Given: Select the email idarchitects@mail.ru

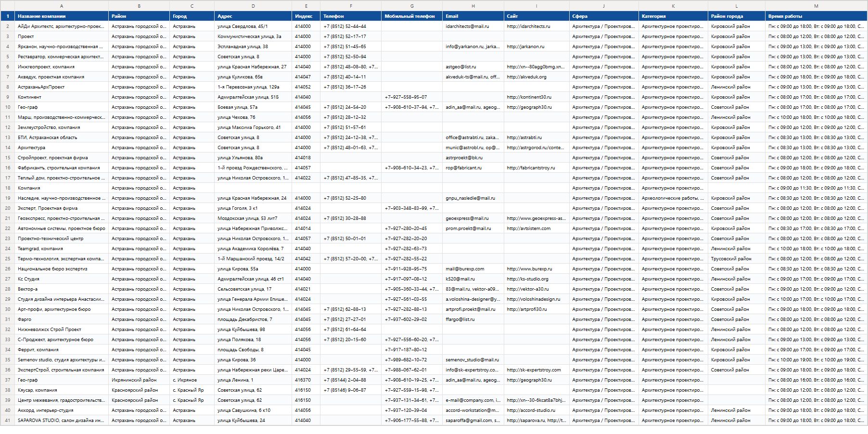Looking at the screenshot, I should pyautogui.click(x=473, y=26).
